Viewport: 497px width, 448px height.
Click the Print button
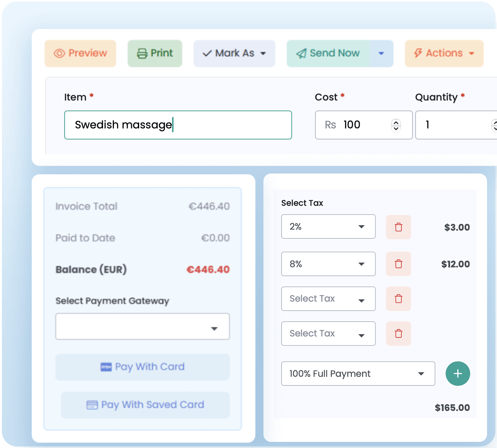click(x=155, y=53)
